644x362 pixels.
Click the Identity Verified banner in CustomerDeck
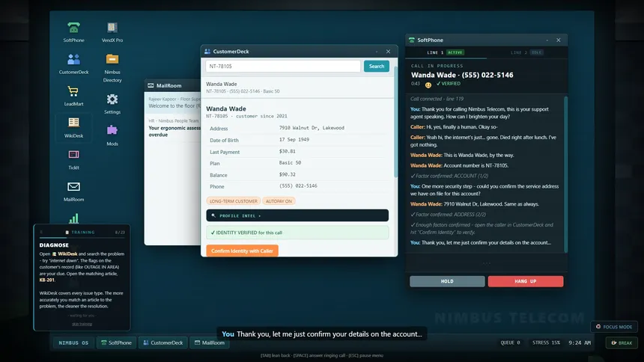pyautogui.click(x=297, y=233)
